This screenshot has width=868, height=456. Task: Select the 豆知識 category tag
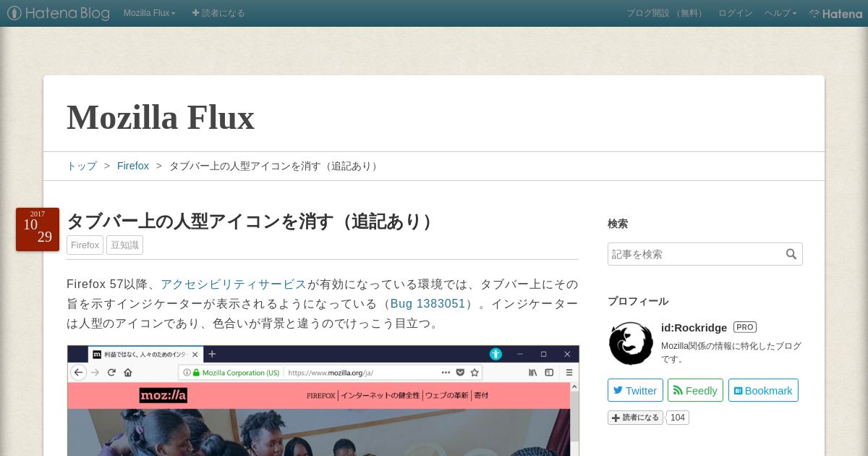tap(124, 245)
